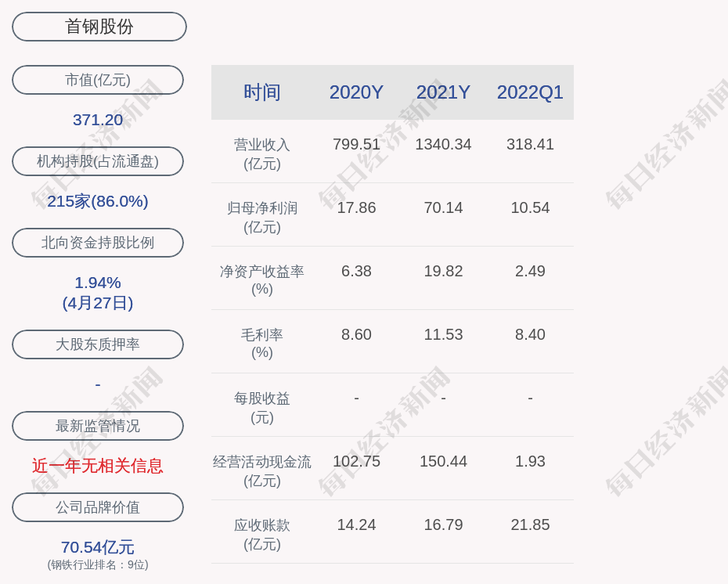This screenshot has height=584, width=728.
Task: Click market value figure 371.20
Action: point(98,120)
